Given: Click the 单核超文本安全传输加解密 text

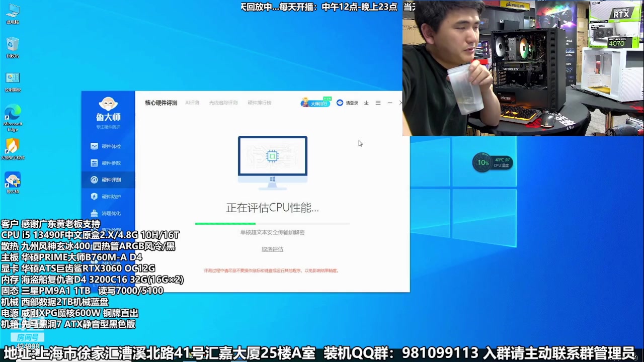Looking at the screenshot, I should tap(272, 232).
